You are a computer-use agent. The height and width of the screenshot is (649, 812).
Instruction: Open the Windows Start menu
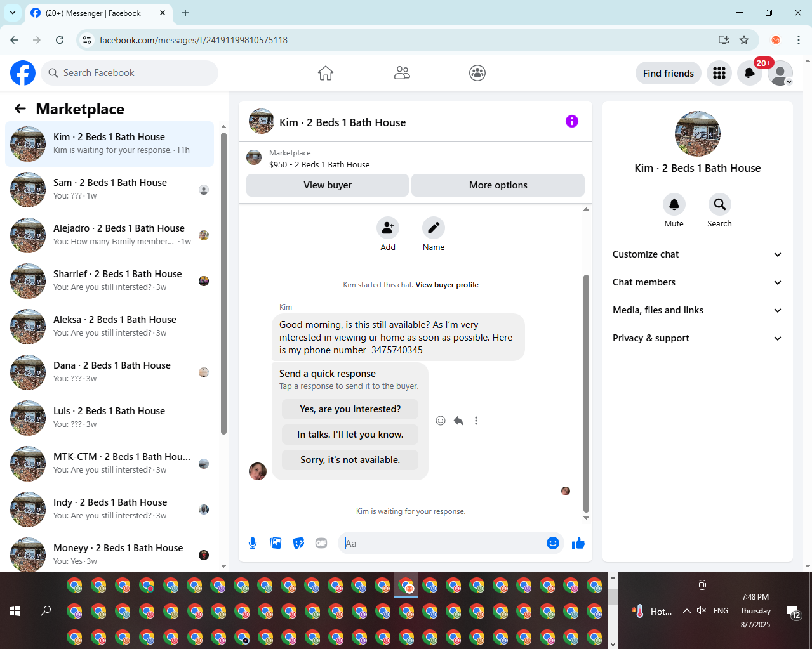15,611
